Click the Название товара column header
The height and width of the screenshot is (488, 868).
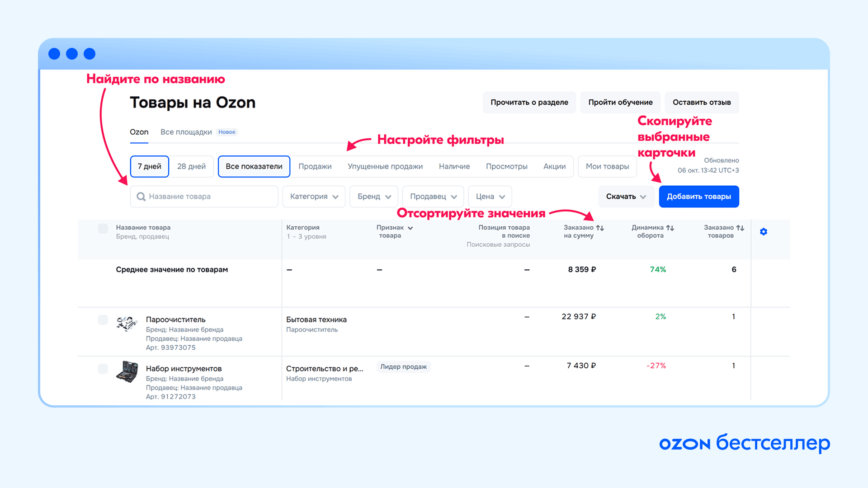point(143,227)
